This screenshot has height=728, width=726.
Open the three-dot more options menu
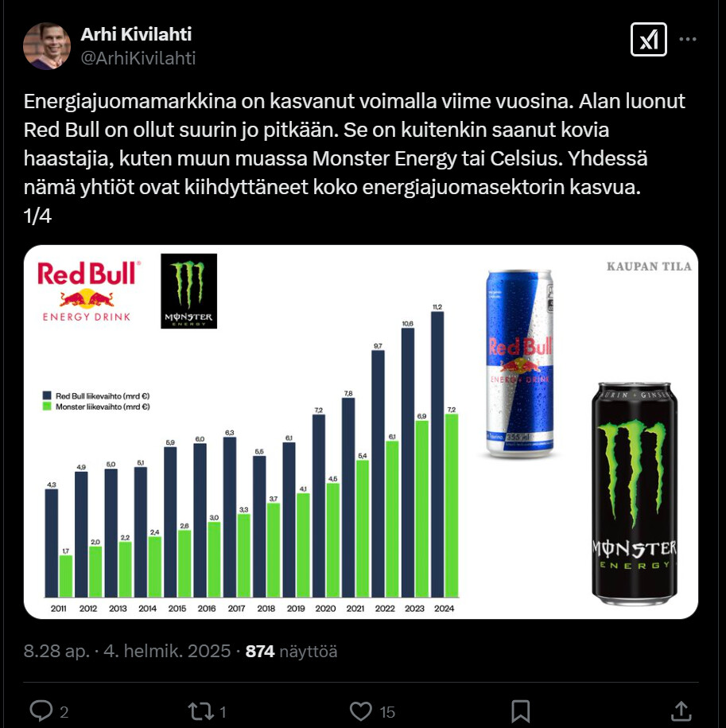click(687, 40)
